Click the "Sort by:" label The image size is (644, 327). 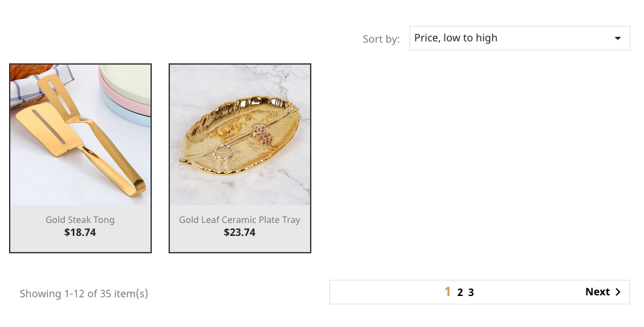pos(381,39)
